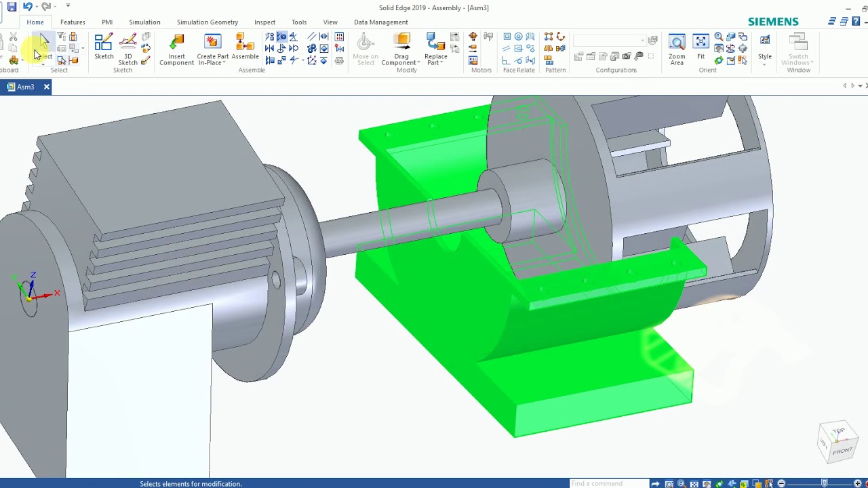Open the Tools tab
This screenshot has height=488, width=868.
[299, 22]
